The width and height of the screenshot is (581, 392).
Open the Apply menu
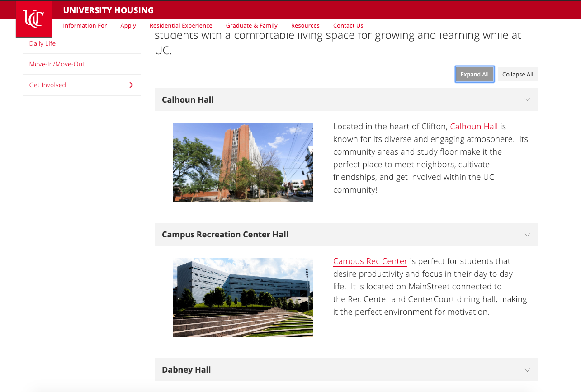point(128,26)
